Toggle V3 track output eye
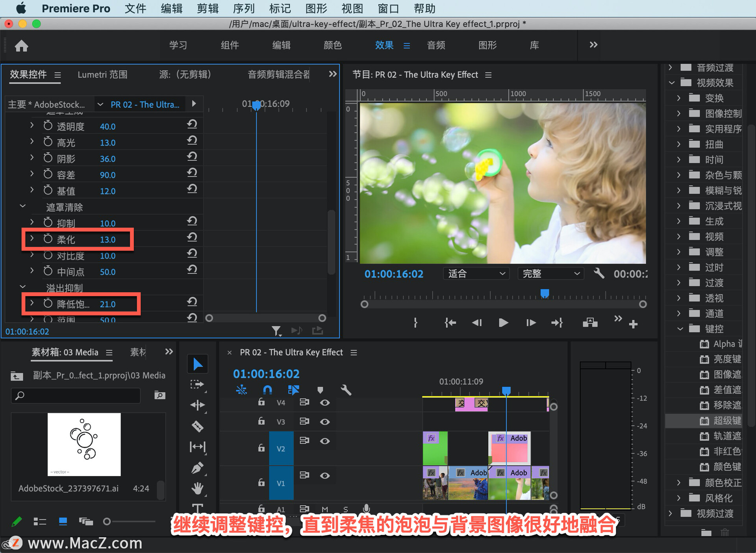Viewport: 756px width, 553px height. pos(325,422)
